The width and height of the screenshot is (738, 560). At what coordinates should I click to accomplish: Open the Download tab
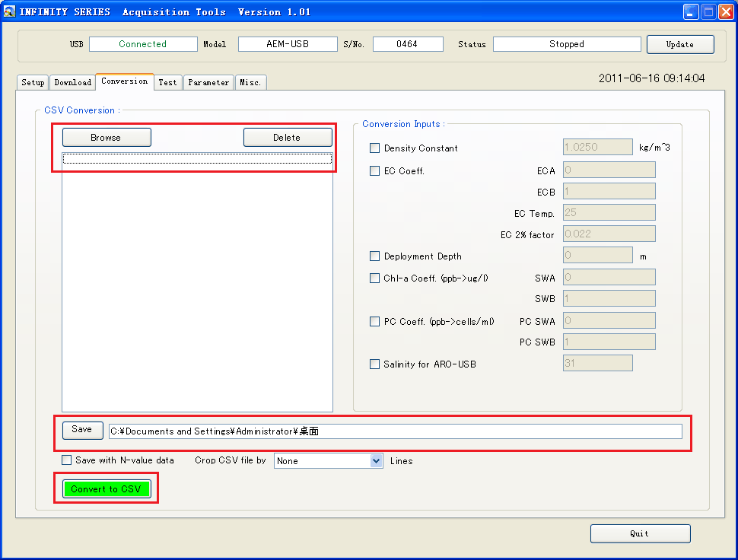pos(73,82)
